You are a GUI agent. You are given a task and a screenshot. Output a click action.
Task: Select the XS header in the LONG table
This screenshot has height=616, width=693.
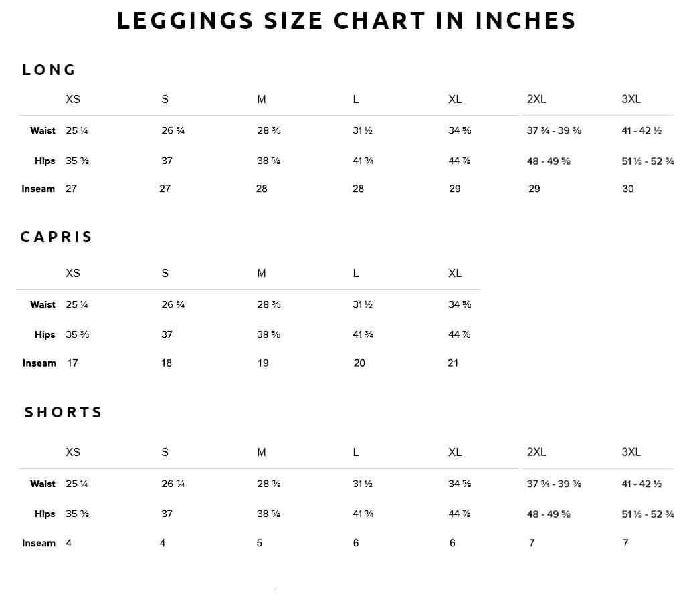(73, 99)
